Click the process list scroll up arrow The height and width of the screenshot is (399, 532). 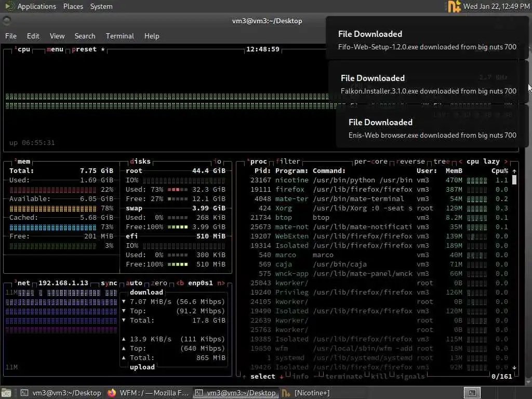coord(514,171)
